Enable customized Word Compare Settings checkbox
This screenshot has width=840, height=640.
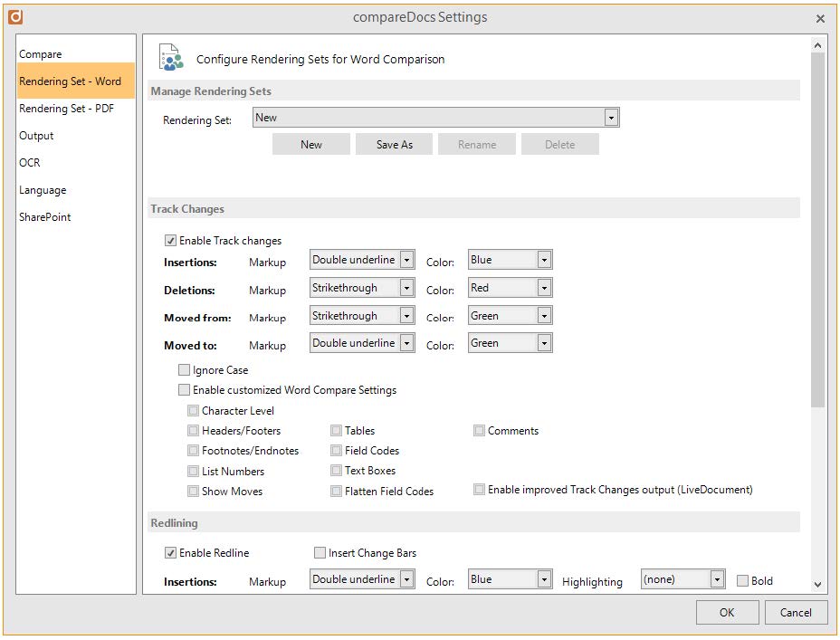tap(184, 389)
